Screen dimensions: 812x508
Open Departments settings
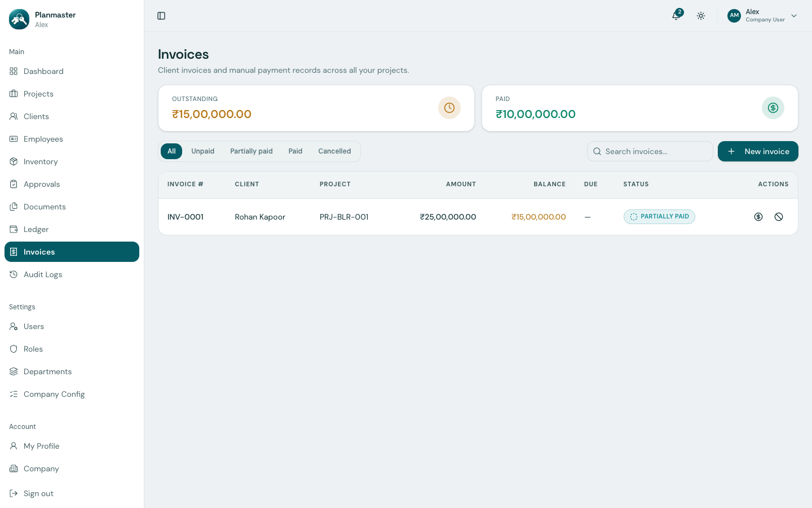click(x=72, y=371)
